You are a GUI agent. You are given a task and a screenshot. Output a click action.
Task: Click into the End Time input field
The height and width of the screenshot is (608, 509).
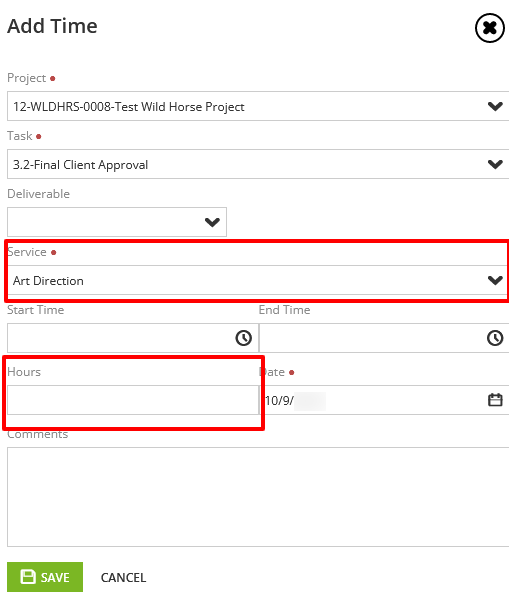point(384,338)
